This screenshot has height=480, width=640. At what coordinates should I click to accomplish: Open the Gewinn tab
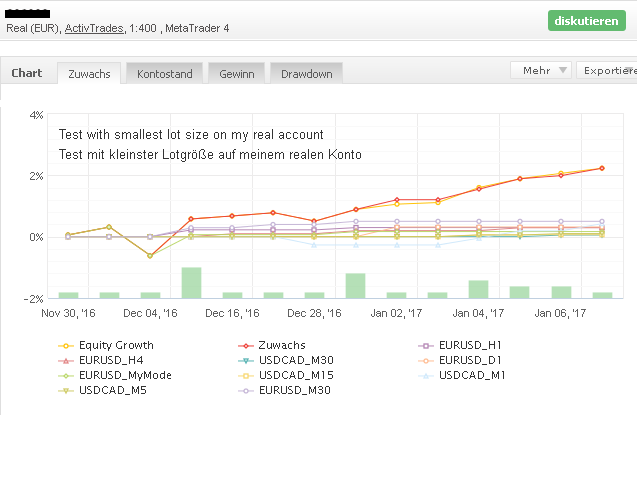pyautogui.click(x=236, y=74)
